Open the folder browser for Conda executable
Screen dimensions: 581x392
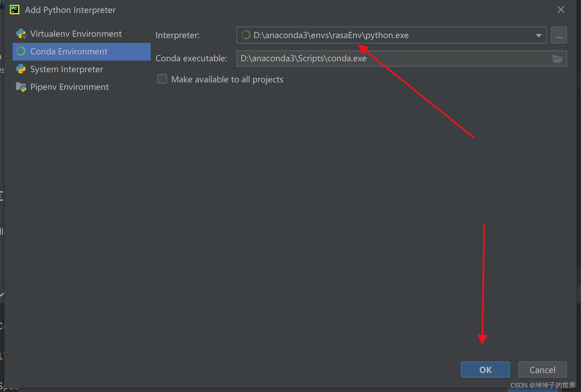558,59
